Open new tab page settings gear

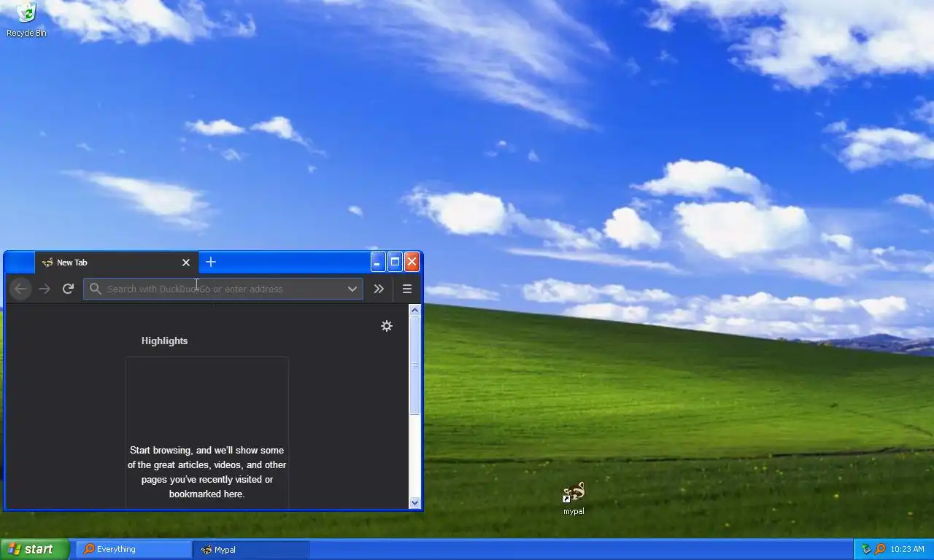pos(387,326)
